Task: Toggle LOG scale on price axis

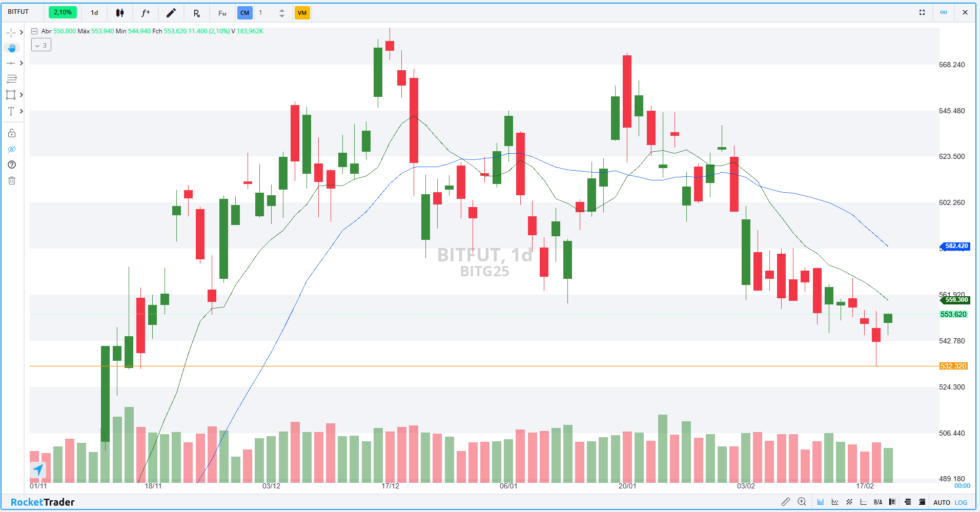Action: point(961,502)
